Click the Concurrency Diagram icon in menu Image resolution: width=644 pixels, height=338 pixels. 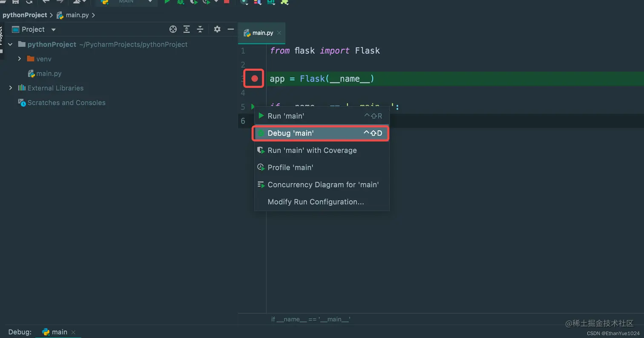[x=261, y=185]
